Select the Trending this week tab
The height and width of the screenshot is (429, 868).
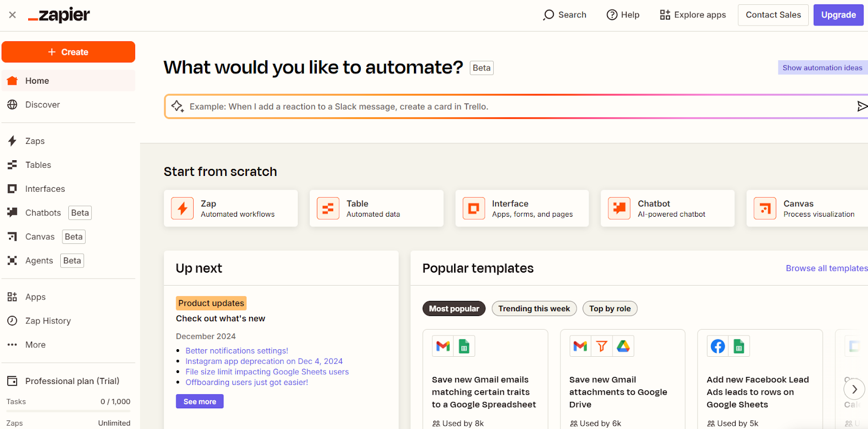(534, 309)
